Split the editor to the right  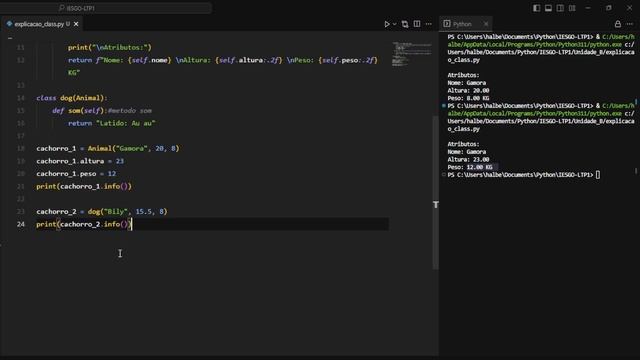(417, 24)
